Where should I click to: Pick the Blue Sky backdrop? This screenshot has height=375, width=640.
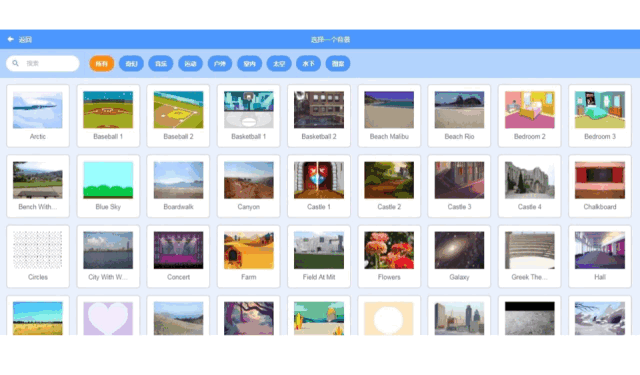click(x=108, y=186)
